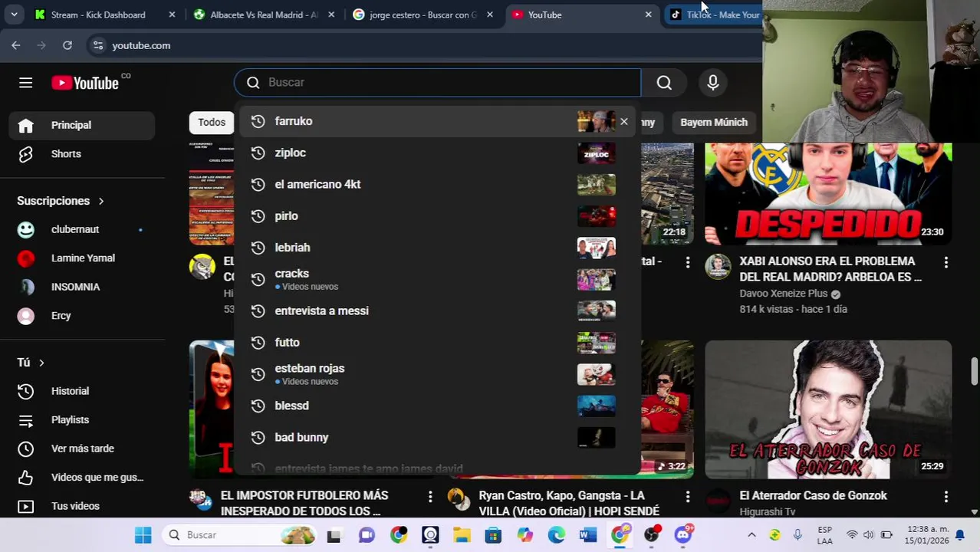980x552 pixels.
Task: Open the Lamine Yamal subscription channel
Action: pyautogui.click(x=82, y=258)
